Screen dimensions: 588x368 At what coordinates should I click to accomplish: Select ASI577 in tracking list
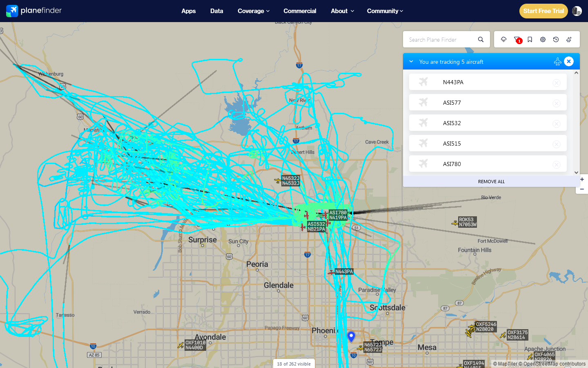click(x=488, y=102)
